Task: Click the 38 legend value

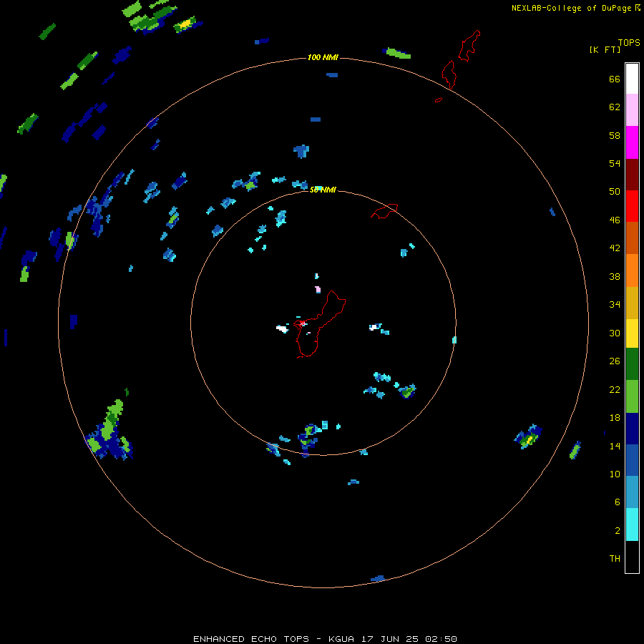Action: [615, 276]
